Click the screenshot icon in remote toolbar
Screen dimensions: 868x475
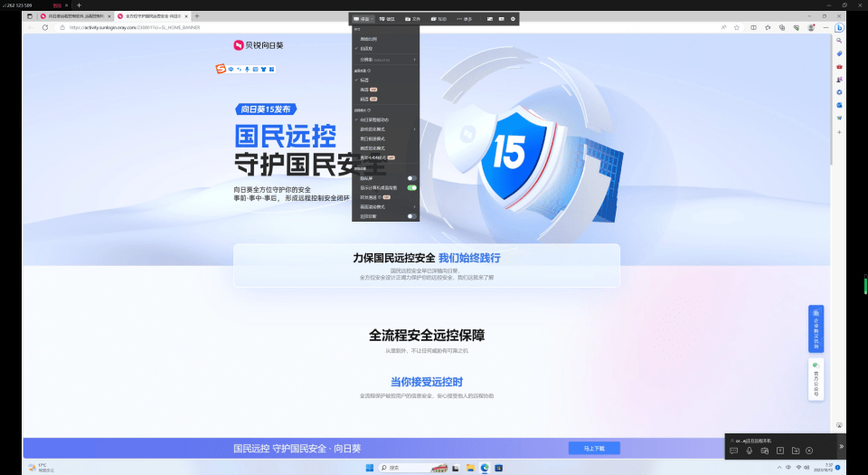[x=490, y=19]
